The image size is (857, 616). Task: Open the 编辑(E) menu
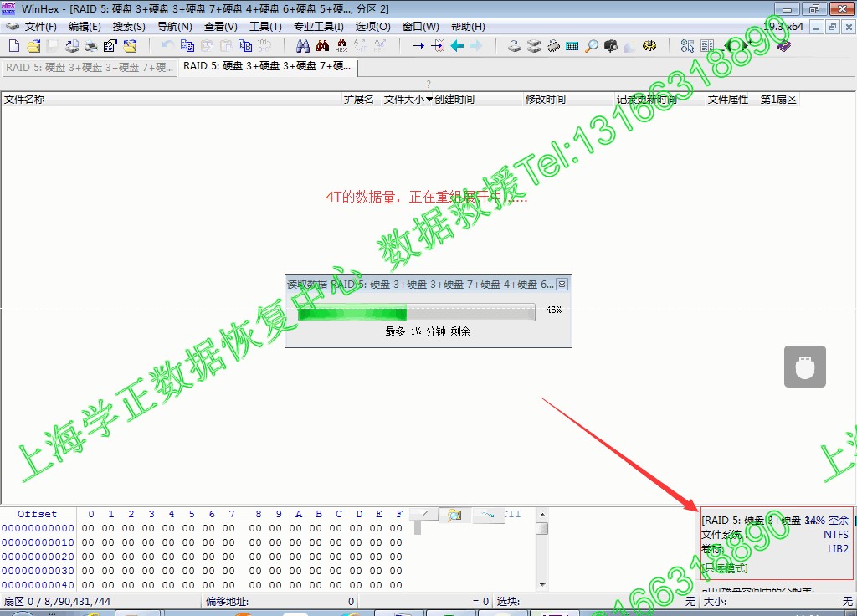(85, 26)
